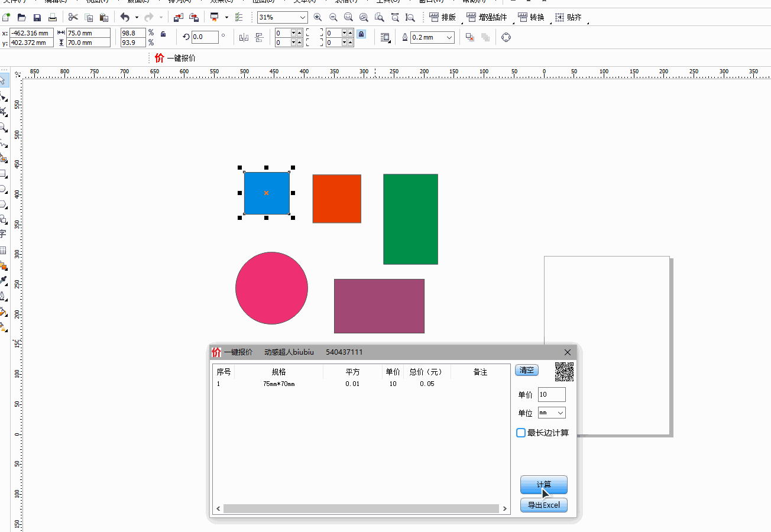Open the outline width 0.2 mm dropdown
This screenshot has height=532, width=771.
pos(449,37)
